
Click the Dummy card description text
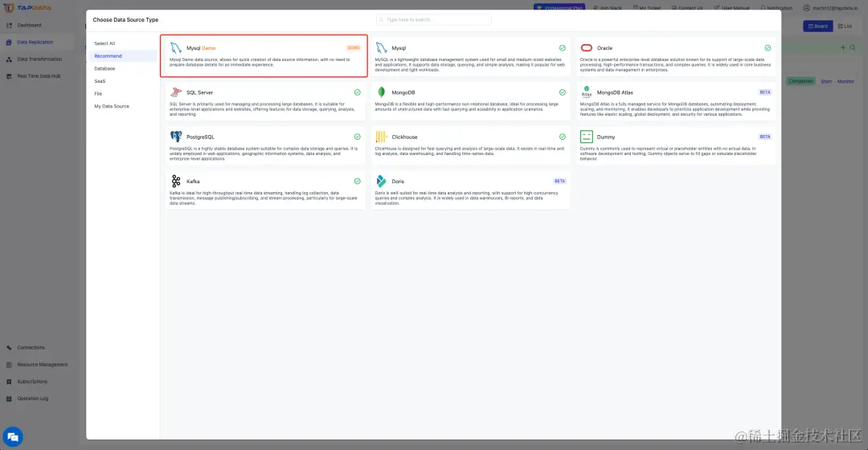pyautogui.click(x=668, y=153)
